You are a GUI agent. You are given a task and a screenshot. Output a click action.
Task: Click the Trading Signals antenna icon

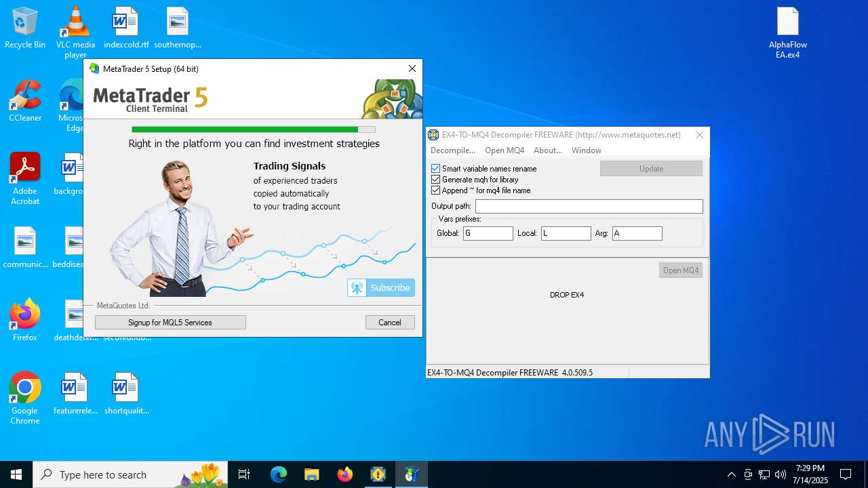tap(357, 287)
